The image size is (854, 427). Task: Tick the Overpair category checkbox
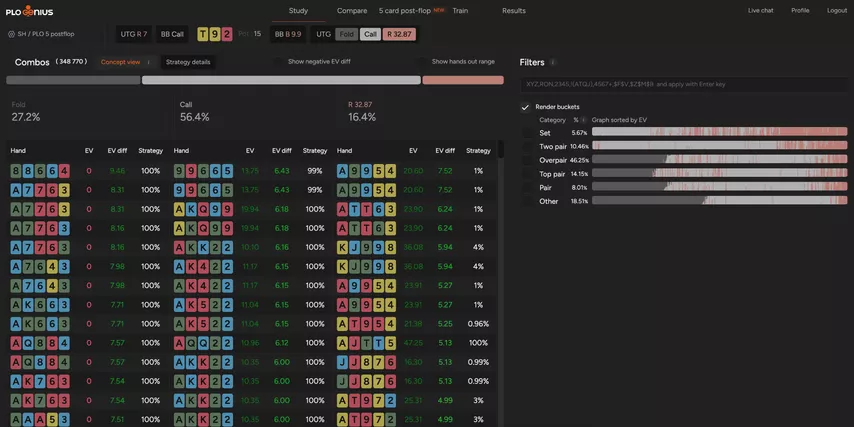[527, 160]
